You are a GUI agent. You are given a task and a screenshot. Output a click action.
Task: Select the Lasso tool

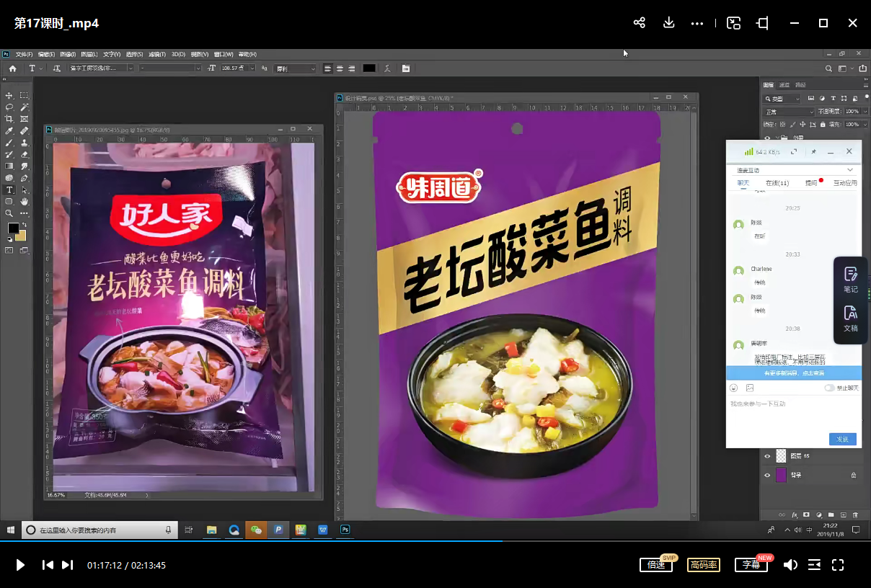tap(9, 107)
